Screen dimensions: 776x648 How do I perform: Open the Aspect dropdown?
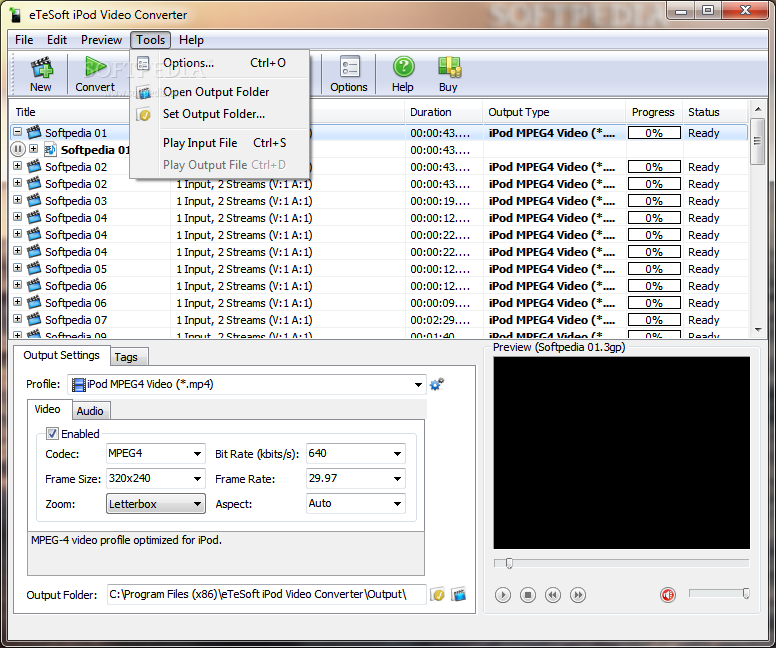pyautogui.click(x=397, y=504)
